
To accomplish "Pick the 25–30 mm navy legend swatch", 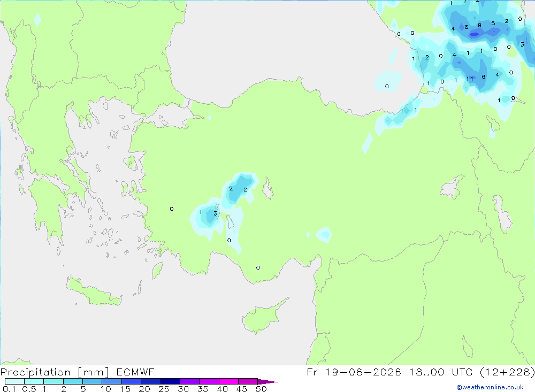I will pos(170,381).
